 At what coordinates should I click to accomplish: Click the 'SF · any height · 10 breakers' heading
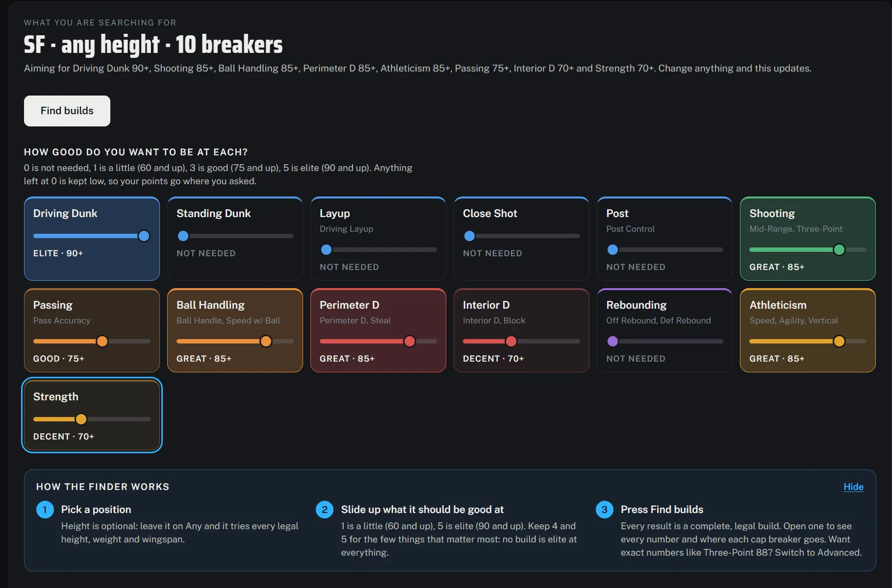click(x=153, y=45)
